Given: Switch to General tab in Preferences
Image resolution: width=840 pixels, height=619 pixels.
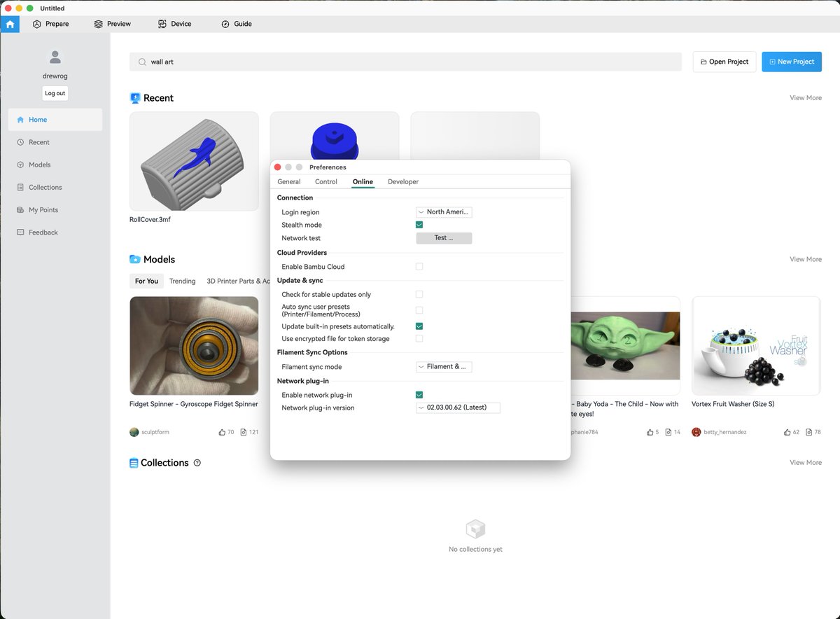Looking at the screenshot, I should (289, 181).
